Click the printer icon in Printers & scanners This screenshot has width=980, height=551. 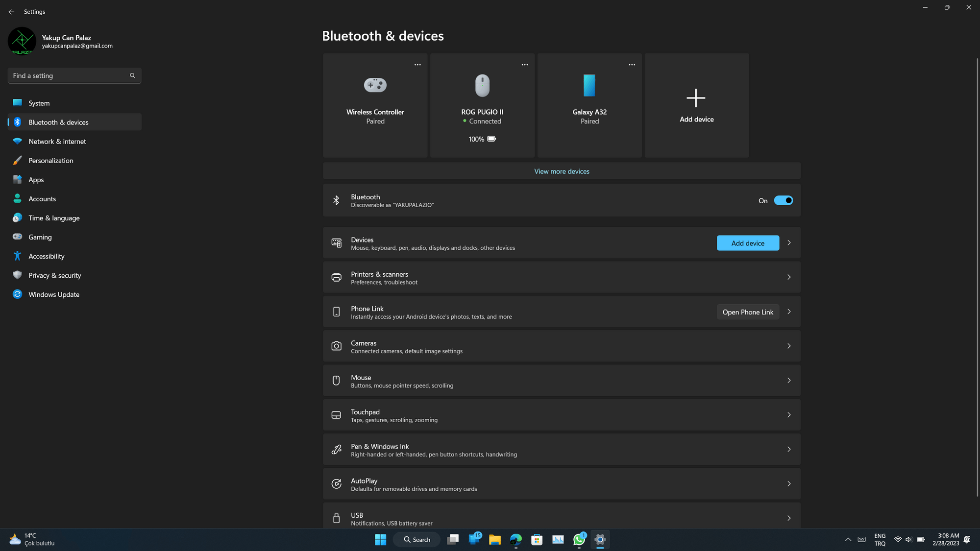tap(336, 277)
